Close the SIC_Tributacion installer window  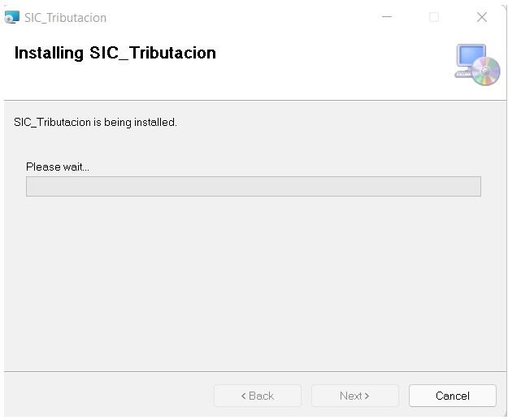[481, 17]
